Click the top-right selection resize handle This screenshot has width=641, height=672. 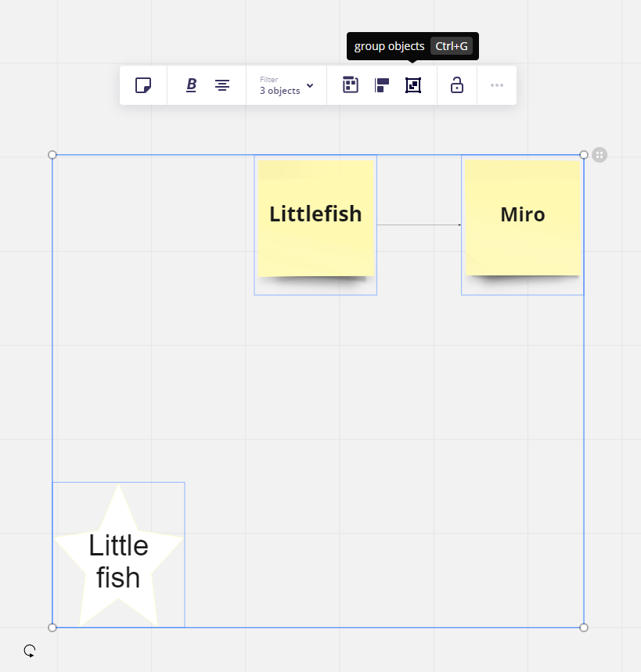click(x=584, y=155)
